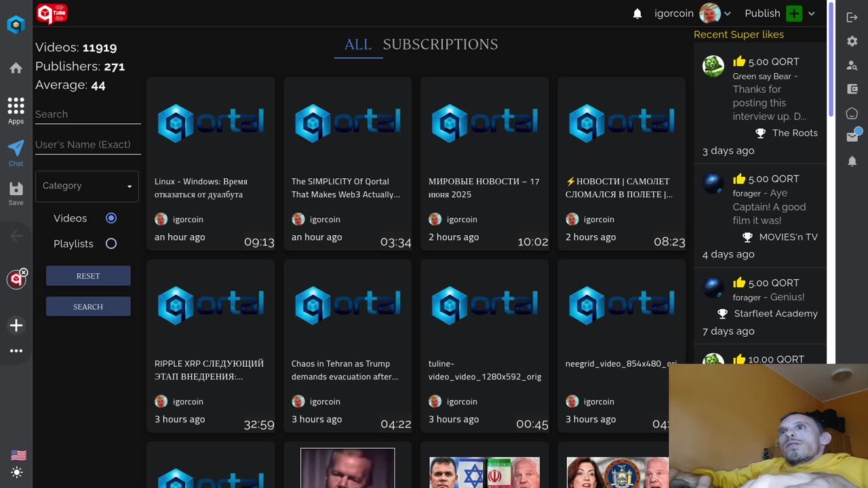Open the neegrid_video_854x480 video thumbnail
This screenshot has height=488, width=868.
[x=622, y=305]
